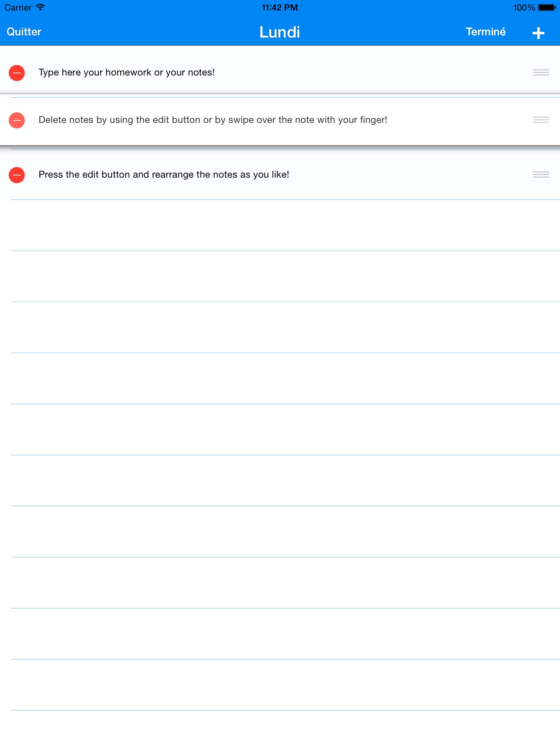Tap the first empty row below notes
This screenshot has width=560, height=747.
click(280, 225)
